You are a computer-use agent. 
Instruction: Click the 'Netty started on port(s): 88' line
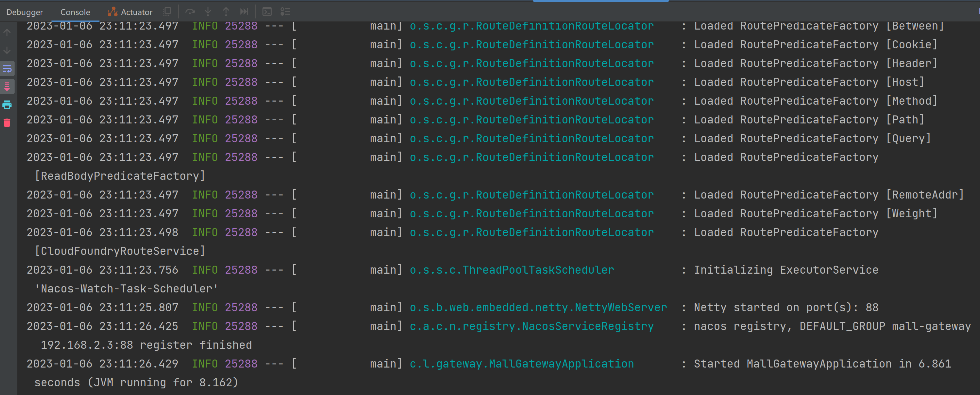(786, 307)
